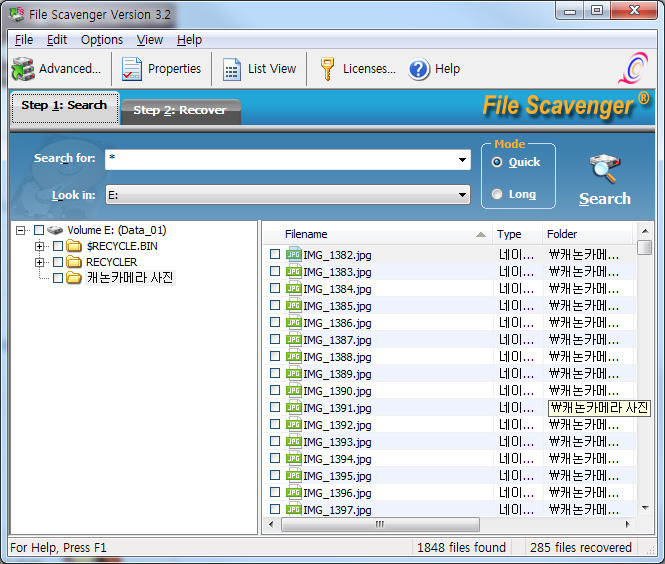
Task: Open the Advanced disk options icon
Action: click(x=23, y=69)
